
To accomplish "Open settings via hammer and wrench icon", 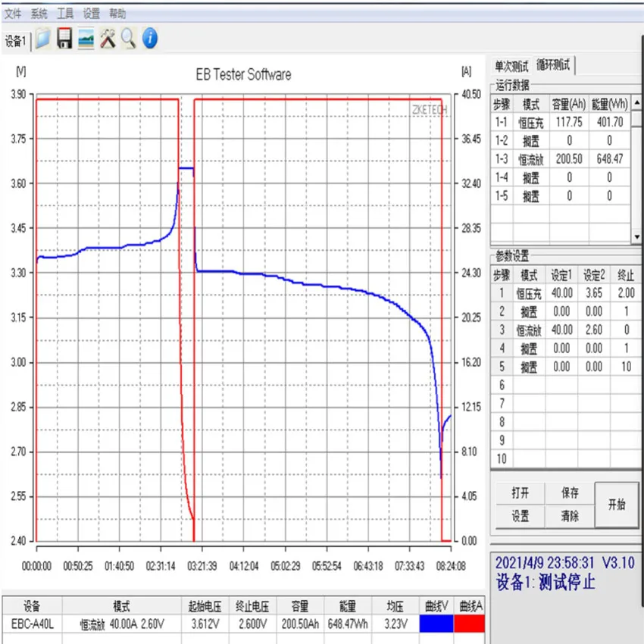I will 108,39.
